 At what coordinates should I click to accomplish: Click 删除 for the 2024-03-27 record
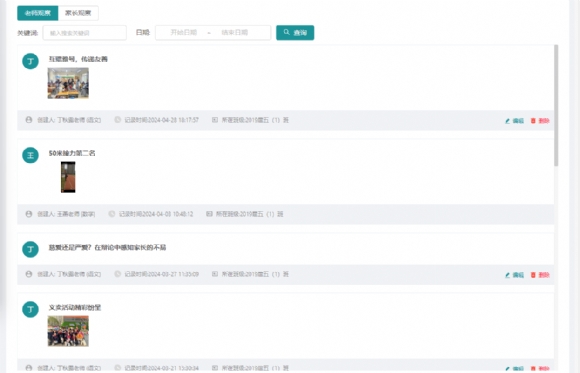[540, 275]
